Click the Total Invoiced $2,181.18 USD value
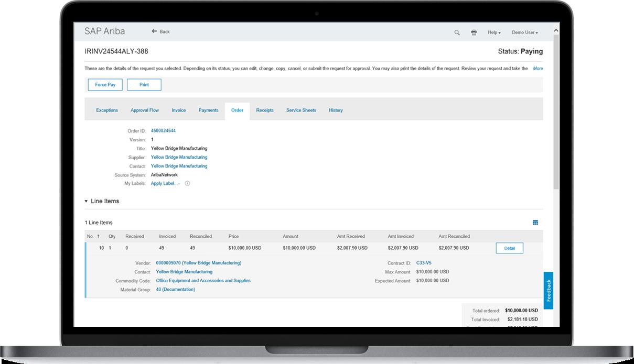The image size is (634, 364). click(523, 319)
